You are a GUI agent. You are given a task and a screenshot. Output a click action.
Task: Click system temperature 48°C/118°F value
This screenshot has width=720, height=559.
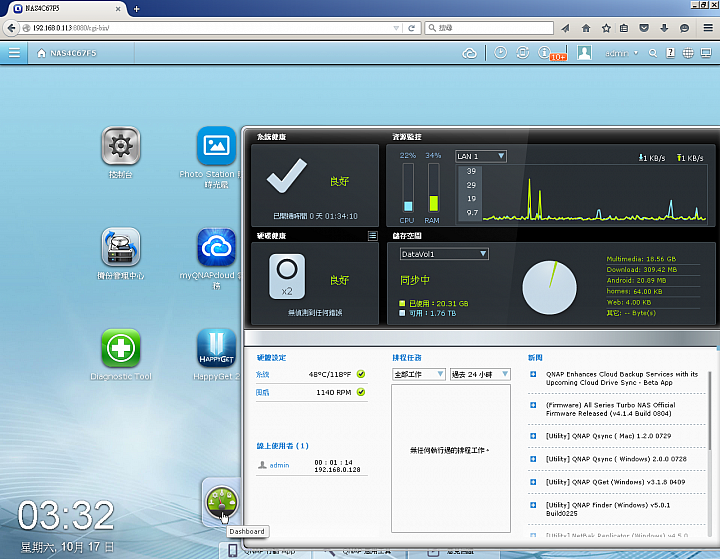click(330, 374)
